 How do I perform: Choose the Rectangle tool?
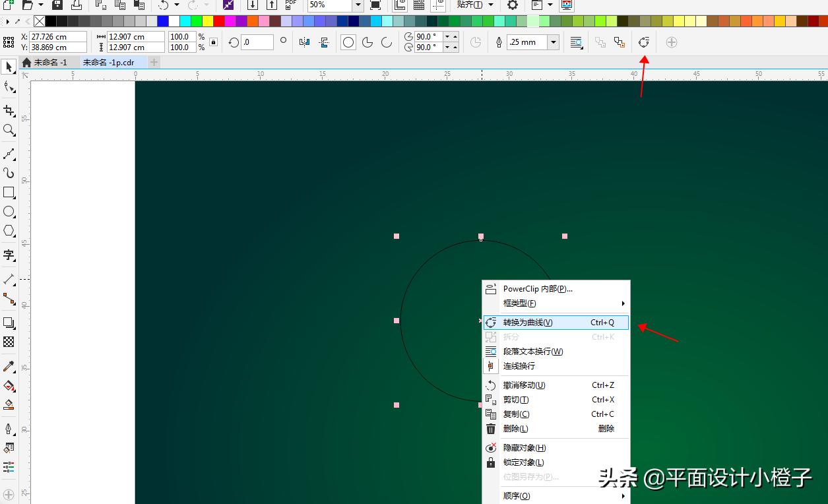tap(9, 193)
